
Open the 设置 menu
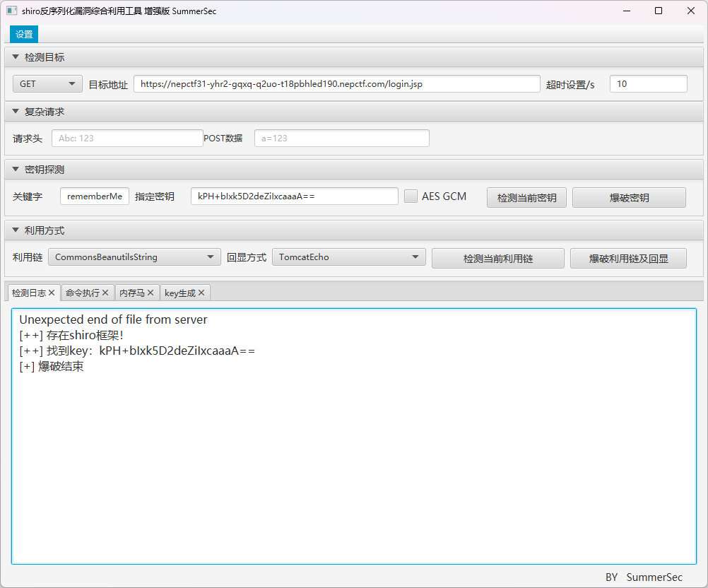[x=24, y=35]
